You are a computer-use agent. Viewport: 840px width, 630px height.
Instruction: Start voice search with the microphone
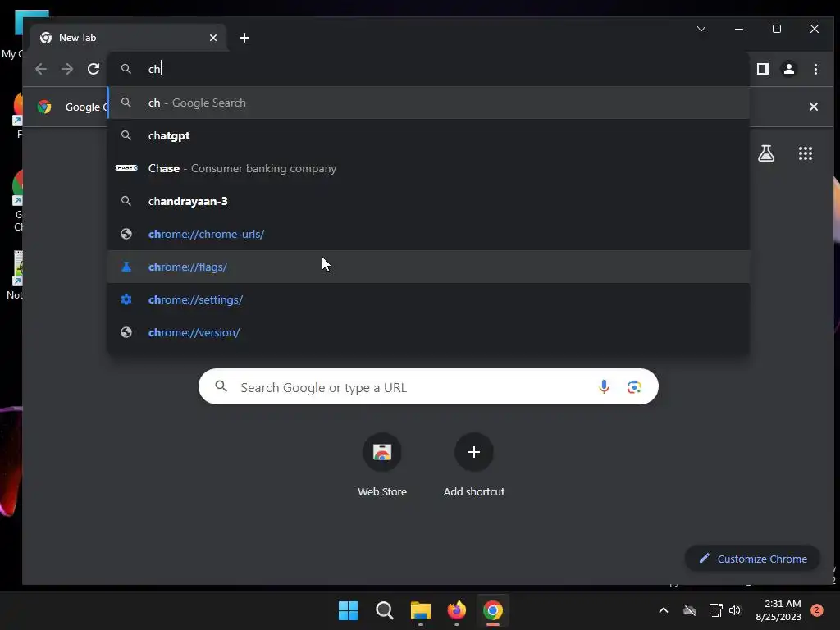pos(604,387)
